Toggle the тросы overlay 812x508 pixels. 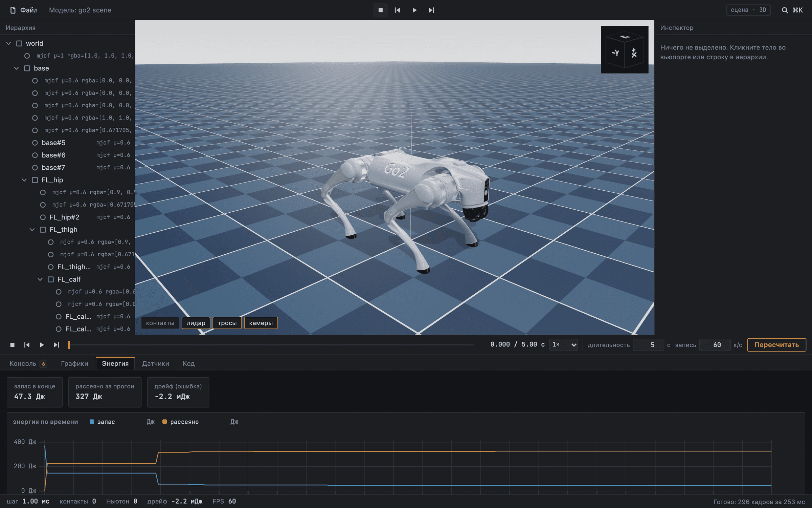(227, 323)
